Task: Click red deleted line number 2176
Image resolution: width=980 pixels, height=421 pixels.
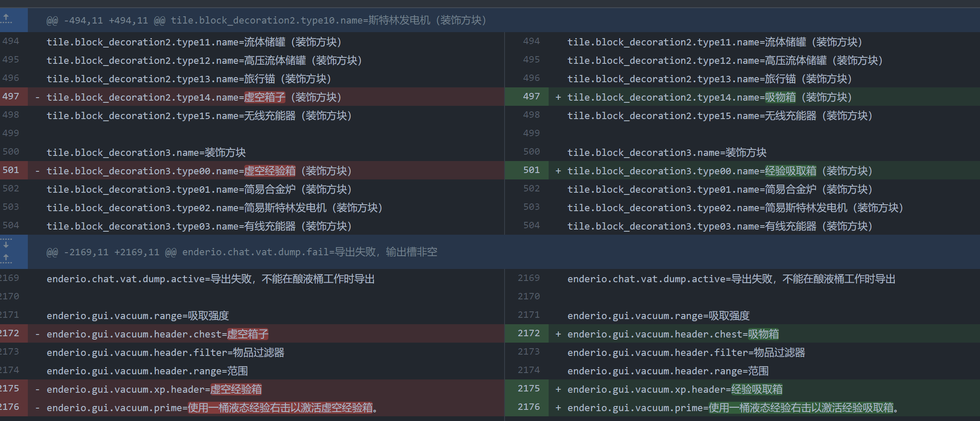Action: coord(9,407)
